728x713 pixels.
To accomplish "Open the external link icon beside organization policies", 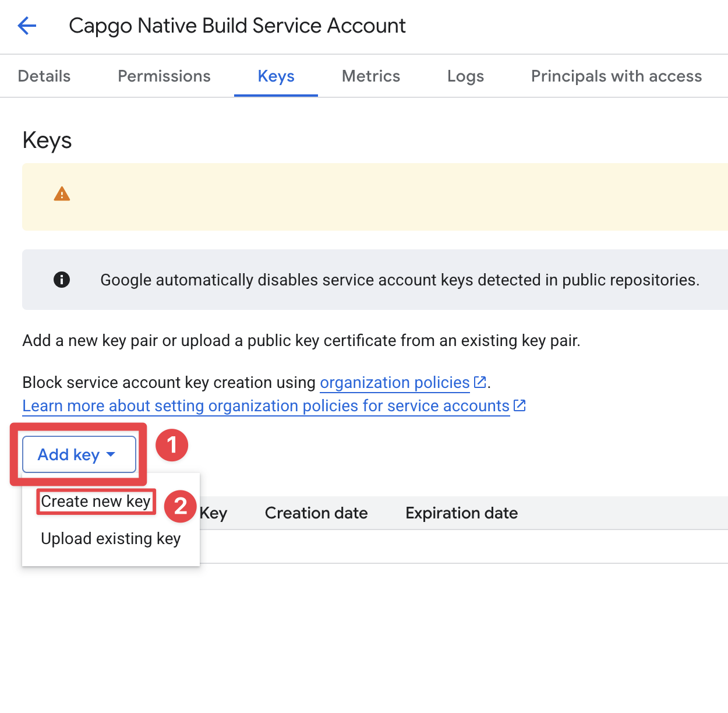I will [479, 382].
